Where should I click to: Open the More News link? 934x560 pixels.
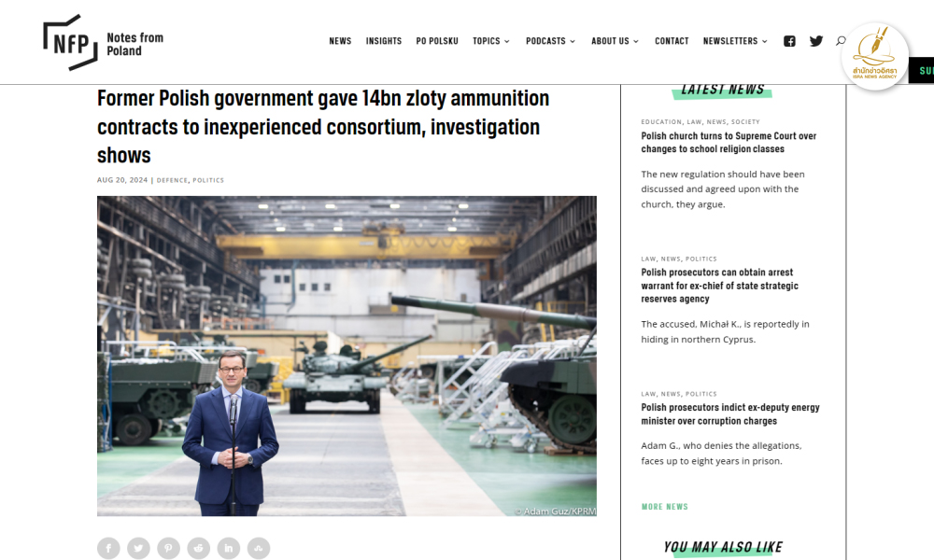click(x=664, y=507)
